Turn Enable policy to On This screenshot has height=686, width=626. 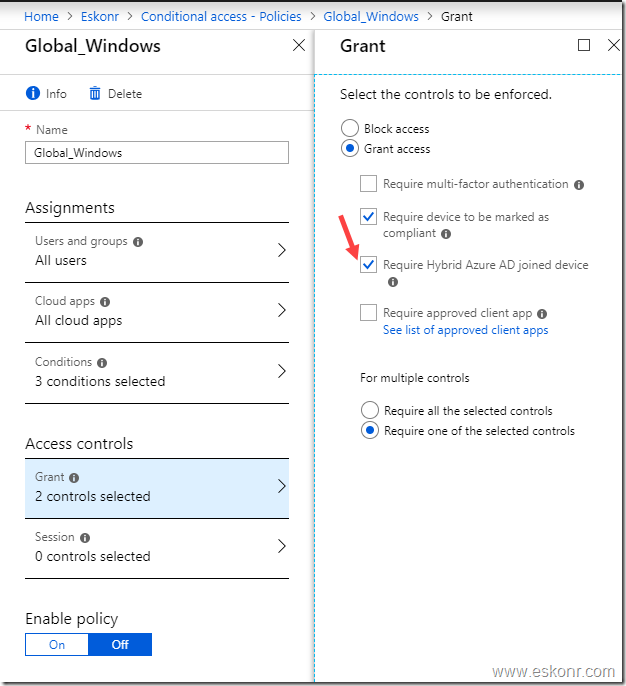point(57,644)
